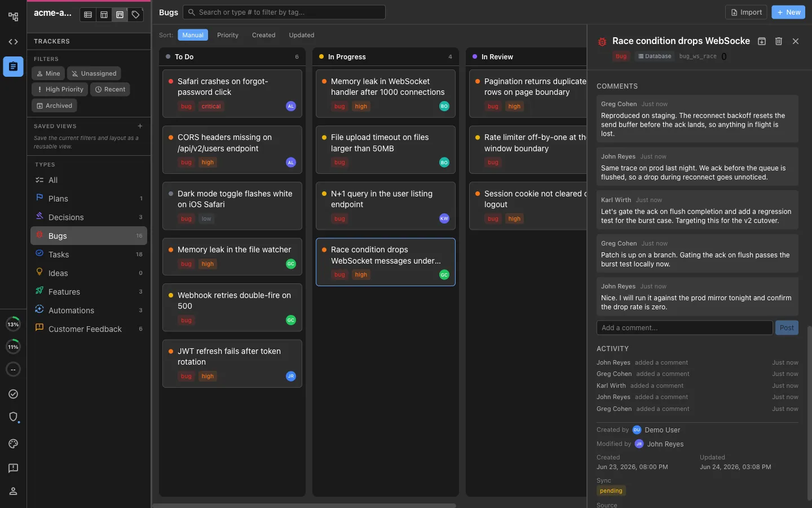Select the clipboard trackers icon in rail

(x=13, y=67)
